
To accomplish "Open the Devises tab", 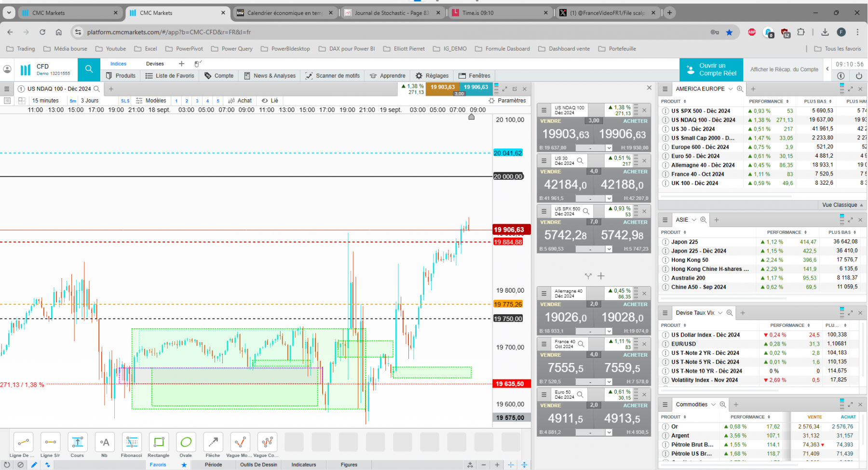I will [155, 64].
